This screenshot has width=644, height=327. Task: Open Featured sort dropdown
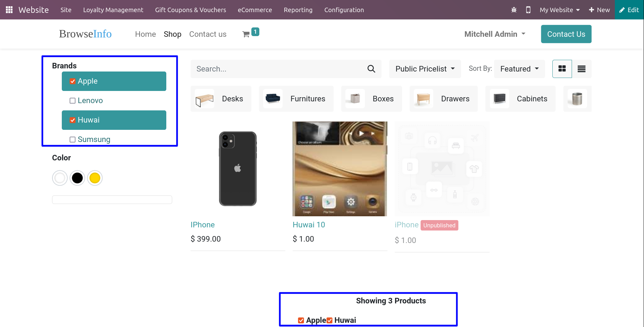(519, 69)
